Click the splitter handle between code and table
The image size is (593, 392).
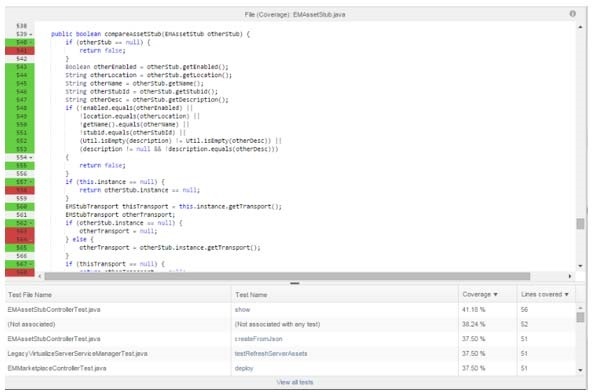pos(295,283)
